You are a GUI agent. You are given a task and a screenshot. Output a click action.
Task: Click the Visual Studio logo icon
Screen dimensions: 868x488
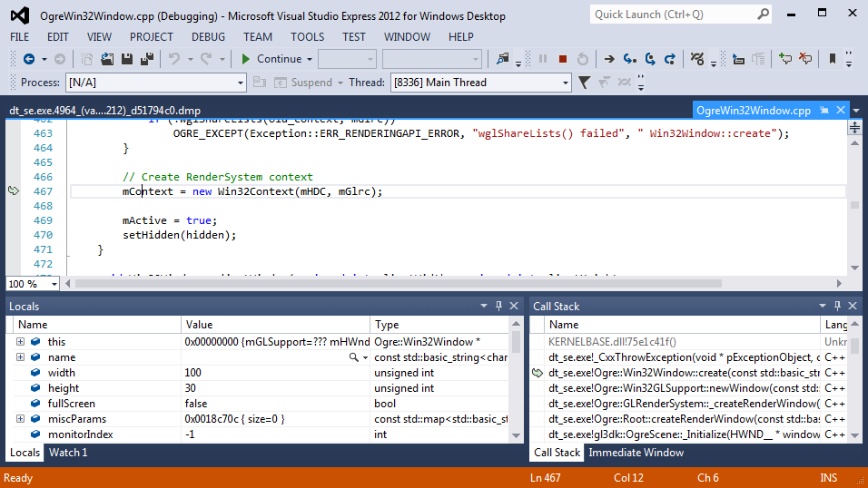(x=20, y=15)
